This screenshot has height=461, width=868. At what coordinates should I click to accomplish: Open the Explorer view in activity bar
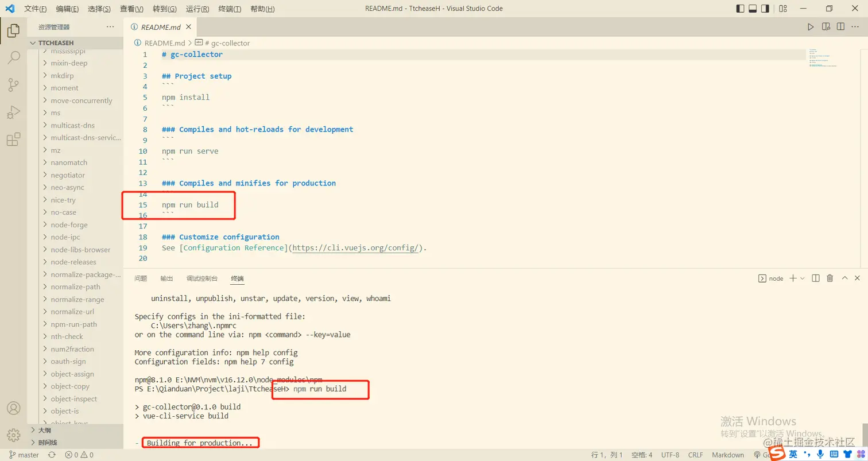pos(13,30)
